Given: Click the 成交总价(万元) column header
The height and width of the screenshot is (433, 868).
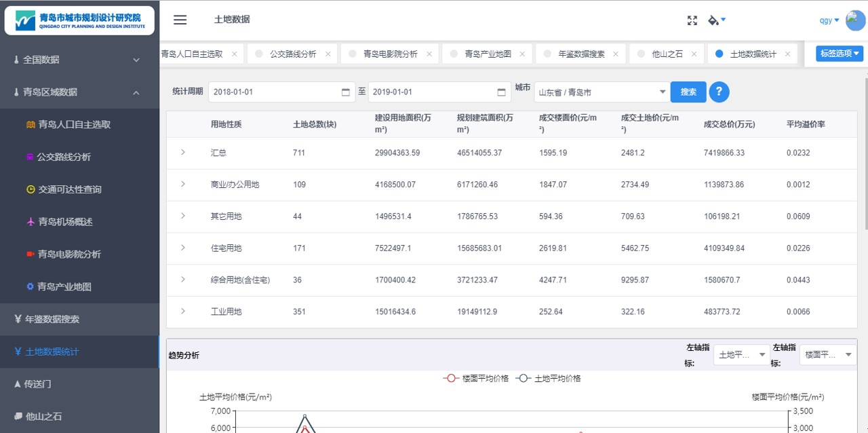Looking at the screenshot, I should point(730,124).
